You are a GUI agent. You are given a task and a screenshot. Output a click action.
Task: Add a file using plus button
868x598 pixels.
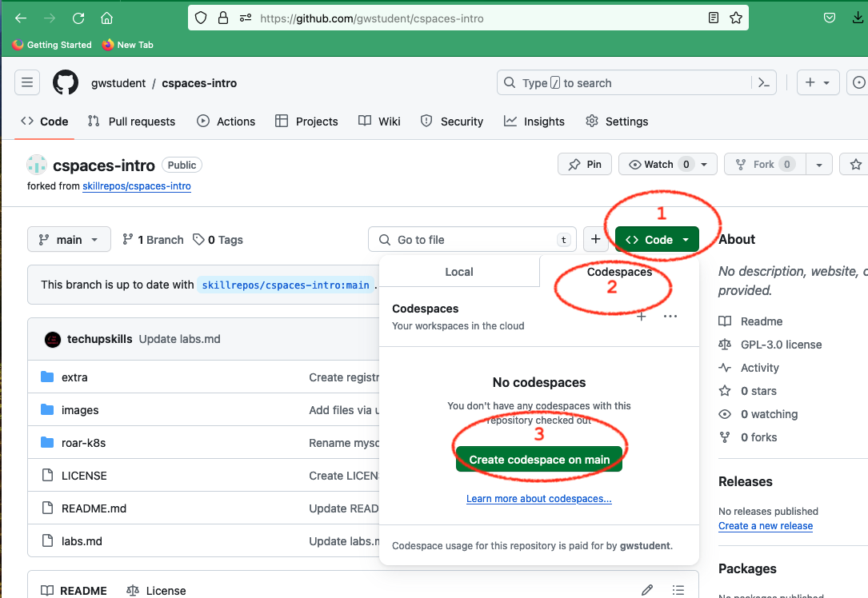pos(596,239)
